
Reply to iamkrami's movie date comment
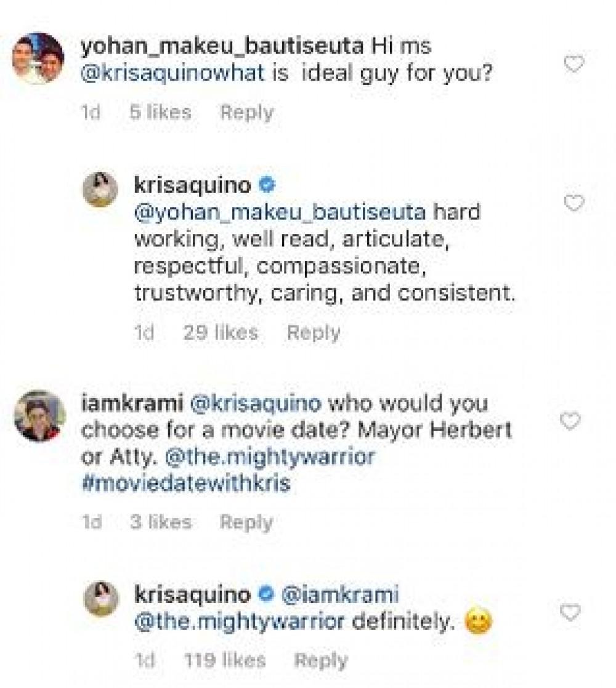[x=246, y=522]
